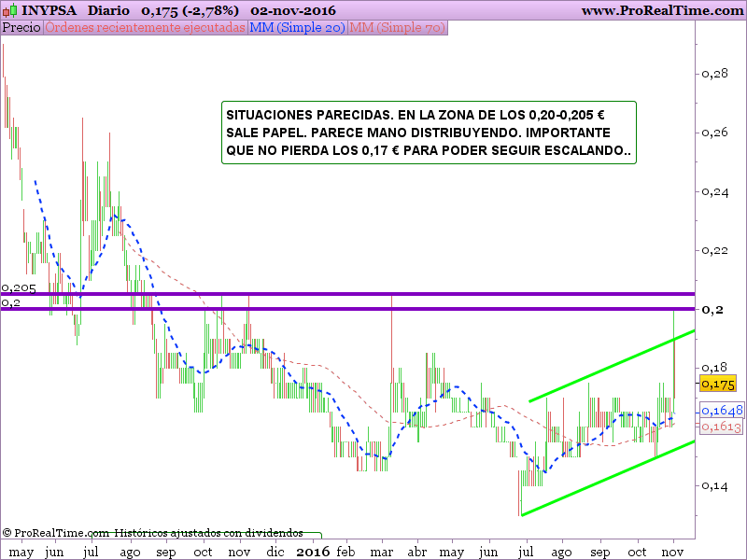Click the www.ProRealTime.com link in header
Image resolution: width=747 pixels, height=560 pixels.
[x=662, y=10]
